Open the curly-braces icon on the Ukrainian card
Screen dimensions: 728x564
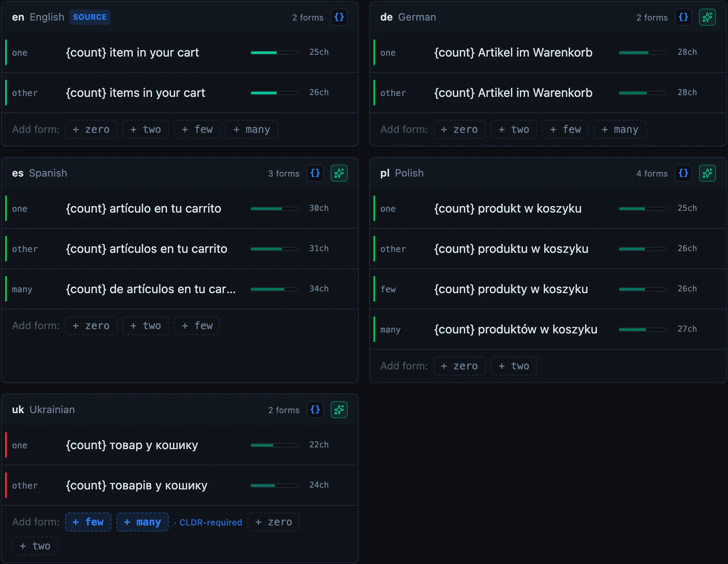point(315,410)
